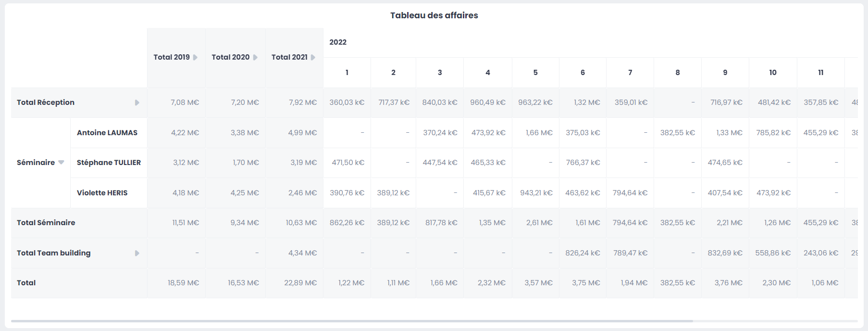Click the Tableau des affaires title

click(x=434, y=15)
